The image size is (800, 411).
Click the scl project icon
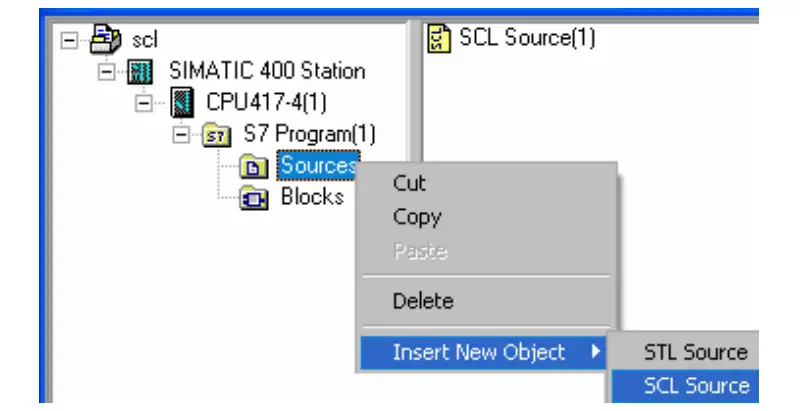click(106, 39)
